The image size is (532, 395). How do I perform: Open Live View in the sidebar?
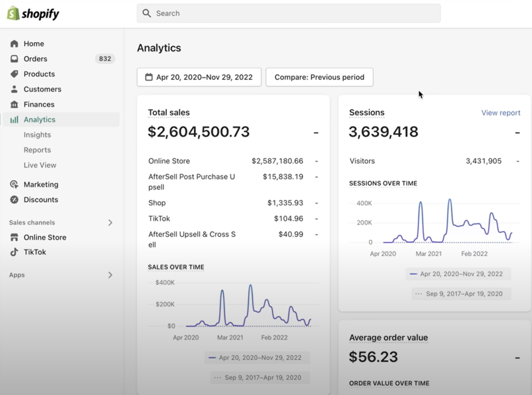(x=40, y=165)
